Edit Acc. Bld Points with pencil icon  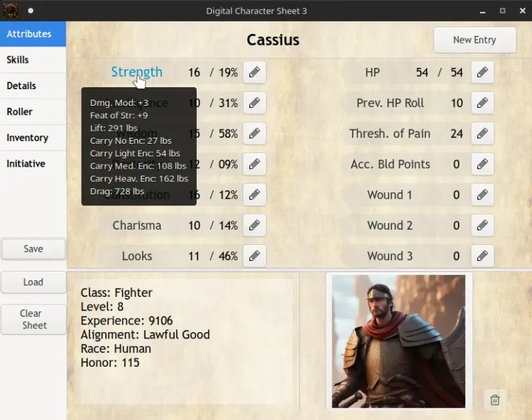482,164
